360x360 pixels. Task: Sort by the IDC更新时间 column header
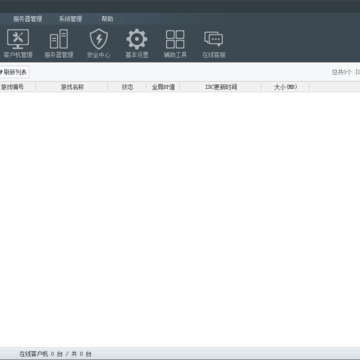pyautogui.click(x=221, y=87)
